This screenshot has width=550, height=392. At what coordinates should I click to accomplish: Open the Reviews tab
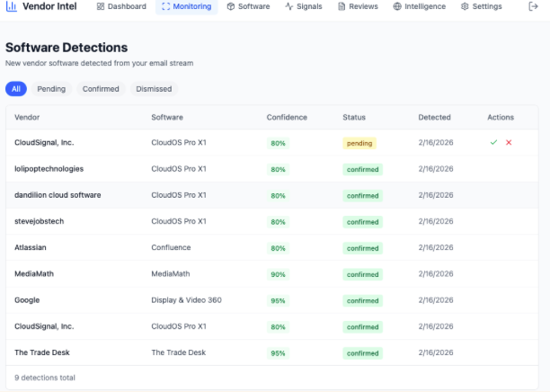[359, 6]
